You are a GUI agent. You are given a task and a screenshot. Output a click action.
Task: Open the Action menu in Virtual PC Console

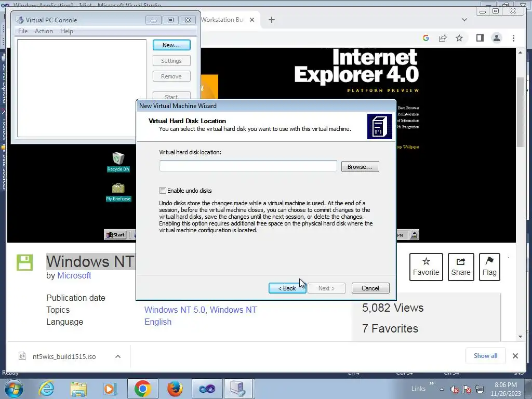point(44,31)
